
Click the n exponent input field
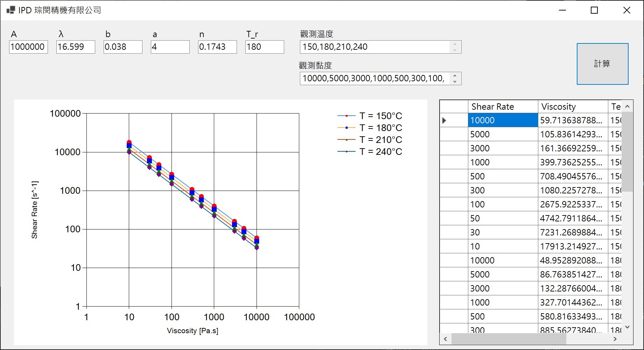(x=217, y=47)
